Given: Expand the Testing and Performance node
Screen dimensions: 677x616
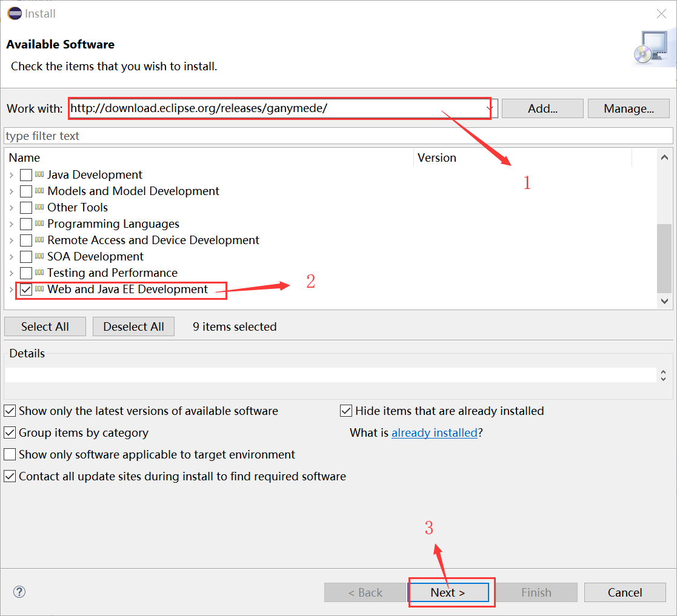Looking at the screenshot, I should point(12,274).
